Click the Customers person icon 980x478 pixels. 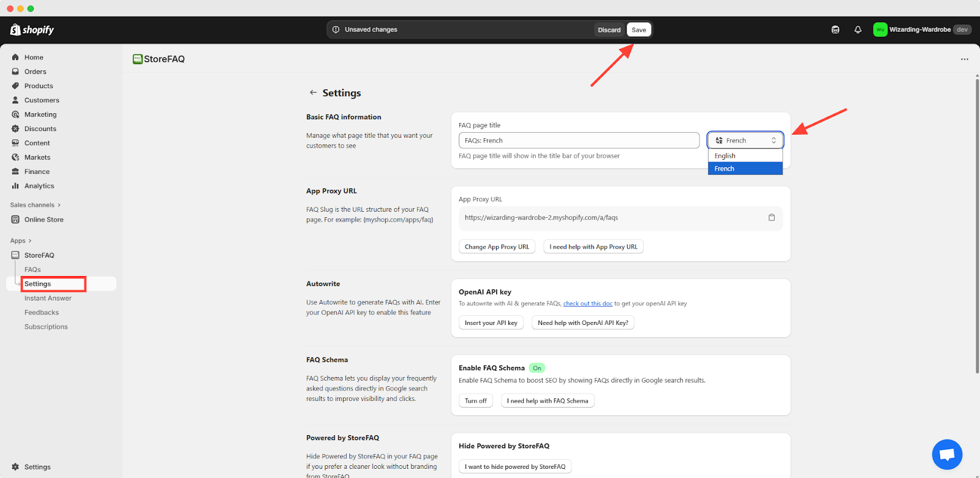point(15,100)
